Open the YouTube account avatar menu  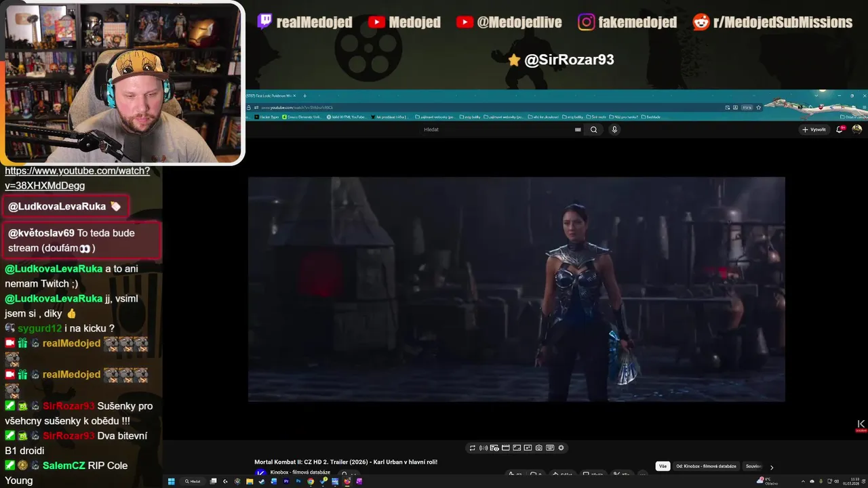click(857, 129)
